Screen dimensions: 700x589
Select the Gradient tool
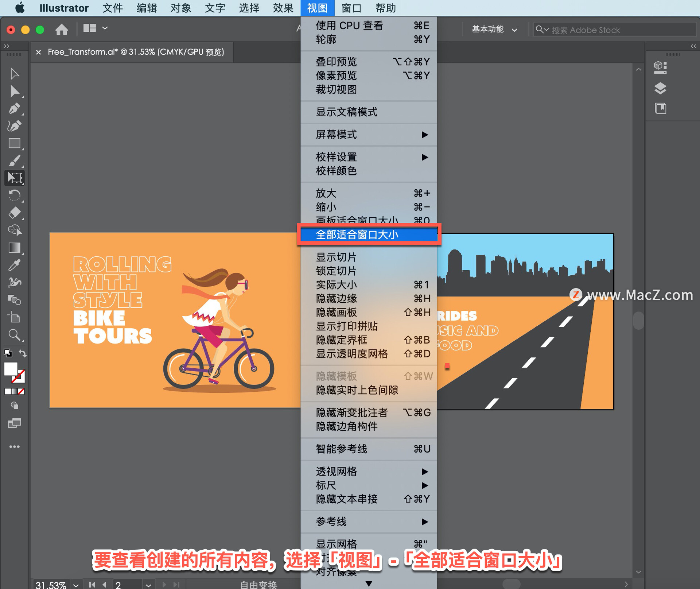point(15,248)
